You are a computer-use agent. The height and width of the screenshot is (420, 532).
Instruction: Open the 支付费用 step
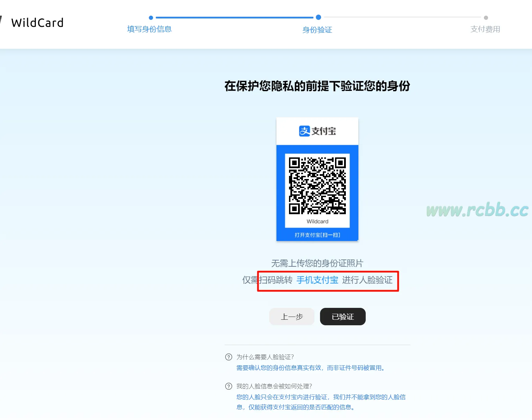(485, 29)
